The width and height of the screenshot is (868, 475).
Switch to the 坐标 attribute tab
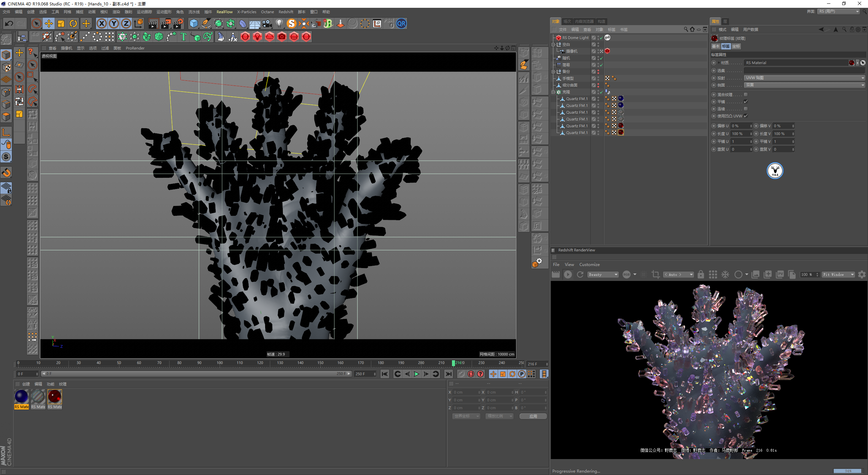pyautogui.click(x=736, y=46)
